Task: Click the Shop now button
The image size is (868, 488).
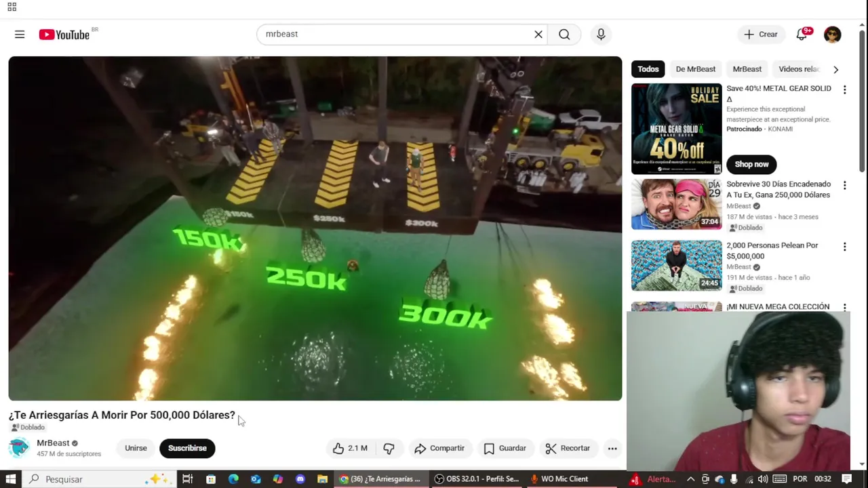Action: click(x=751, y=164)
